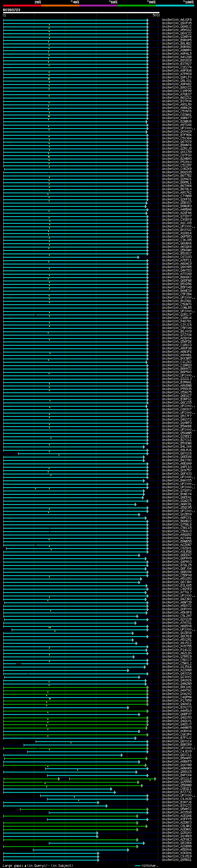The image size is (197, 868).
Task: Click the alignment bar of UniRef100_A6RC91
Action: 70,504
